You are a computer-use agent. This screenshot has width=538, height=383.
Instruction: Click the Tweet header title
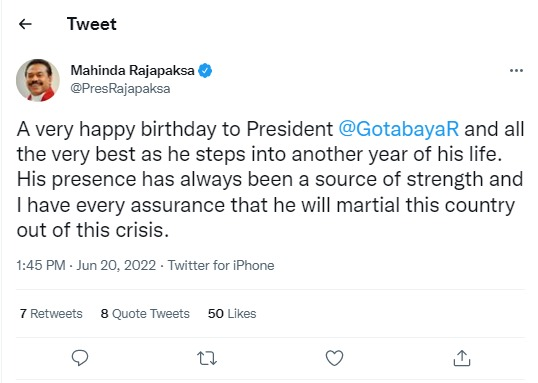point(92,24)
